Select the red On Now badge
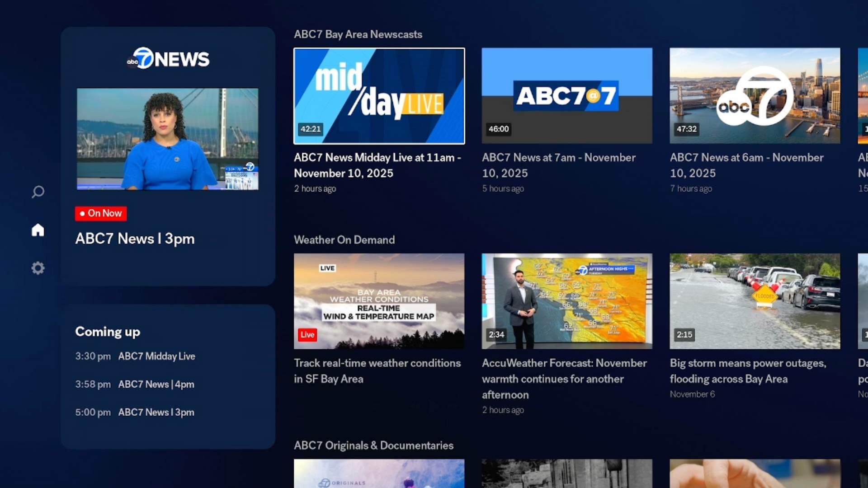 tap(101, 213)
